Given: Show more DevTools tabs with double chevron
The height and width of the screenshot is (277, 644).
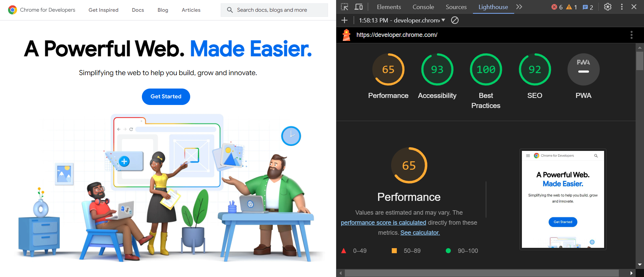Looking at the screenshot, I should pos(519,7).
